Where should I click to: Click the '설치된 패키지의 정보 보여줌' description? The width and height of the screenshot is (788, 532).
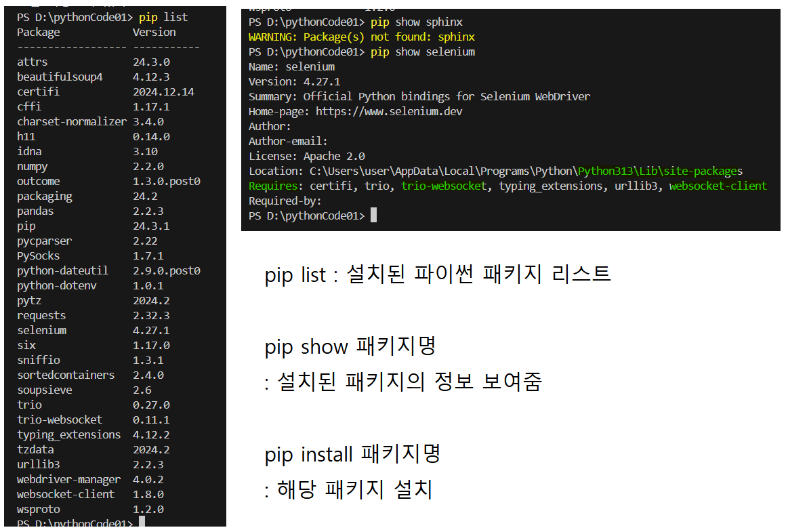(x=409, y=382)
